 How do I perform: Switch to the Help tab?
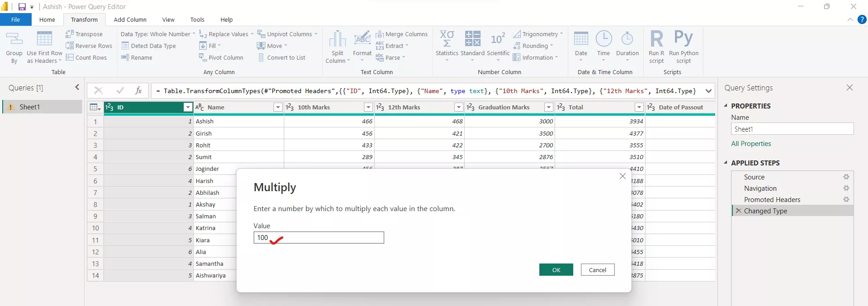226,19
